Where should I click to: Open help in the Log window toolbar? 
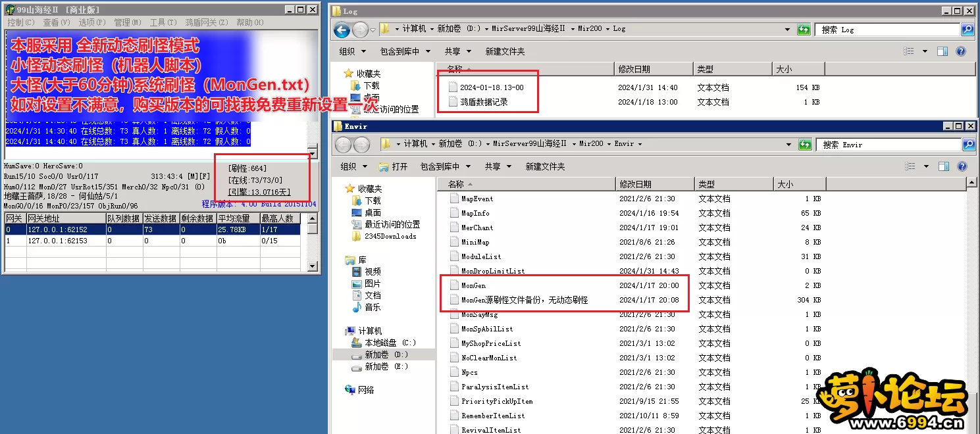pos(961,51)
